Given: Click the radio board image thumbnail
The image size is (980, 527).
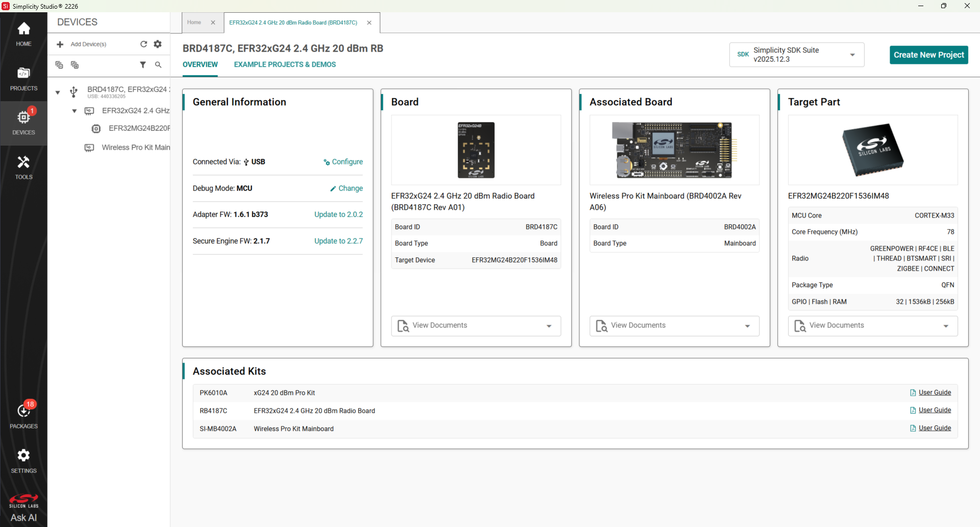Looking at the screenshot, I should [476, 150].
